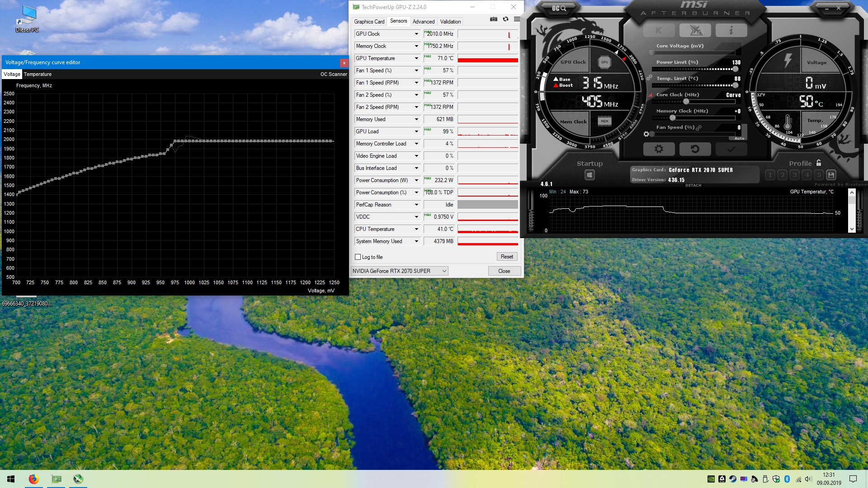Viewport: 868px width, 488px height.
Task: Enable the Log to file checkbox
Action: 358,257
